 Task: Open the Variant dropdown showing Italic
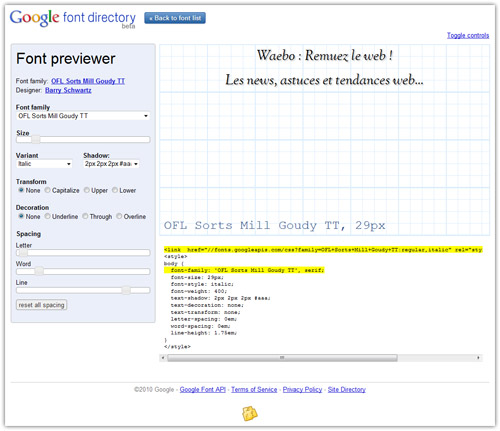44,164
